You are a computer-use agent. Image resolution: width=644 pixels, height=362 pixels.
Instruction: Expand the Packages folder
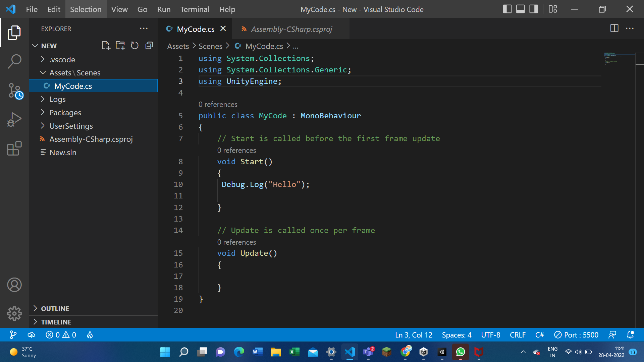pos(65,113)
